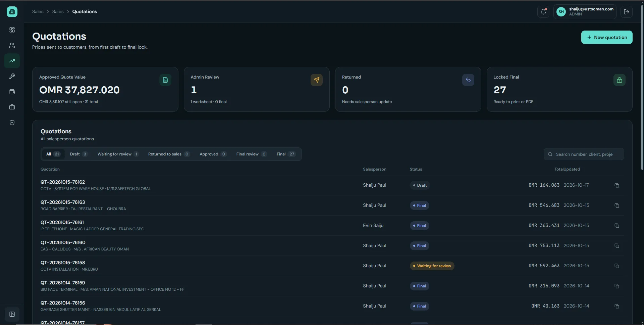The width and height of the screenshot is (644, 325).
Task: Copy quotation QT-20261015-76158 via copy icon
Action: [x=617, y=266]
